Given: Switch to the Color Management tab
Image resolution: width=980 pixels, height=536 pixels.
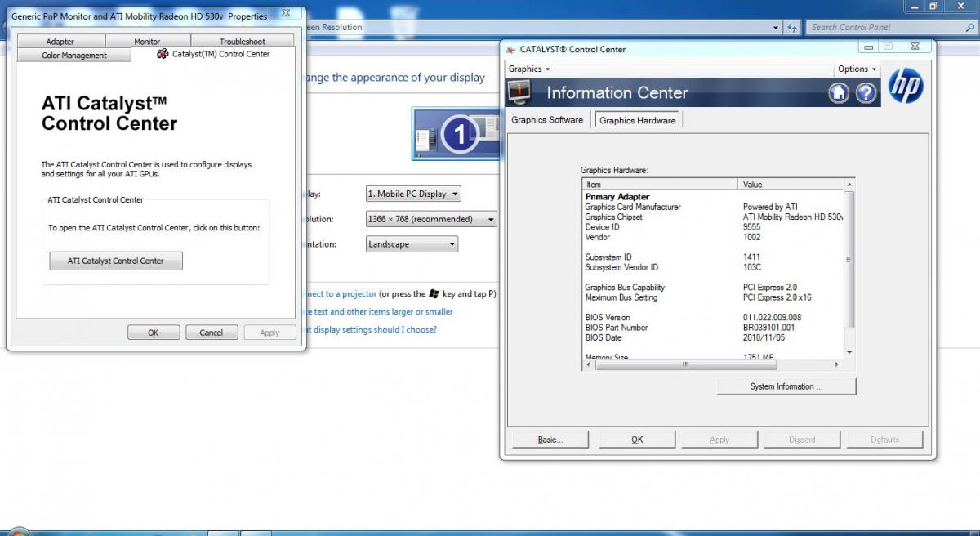Looking at the screenshot, I should 74,56.
